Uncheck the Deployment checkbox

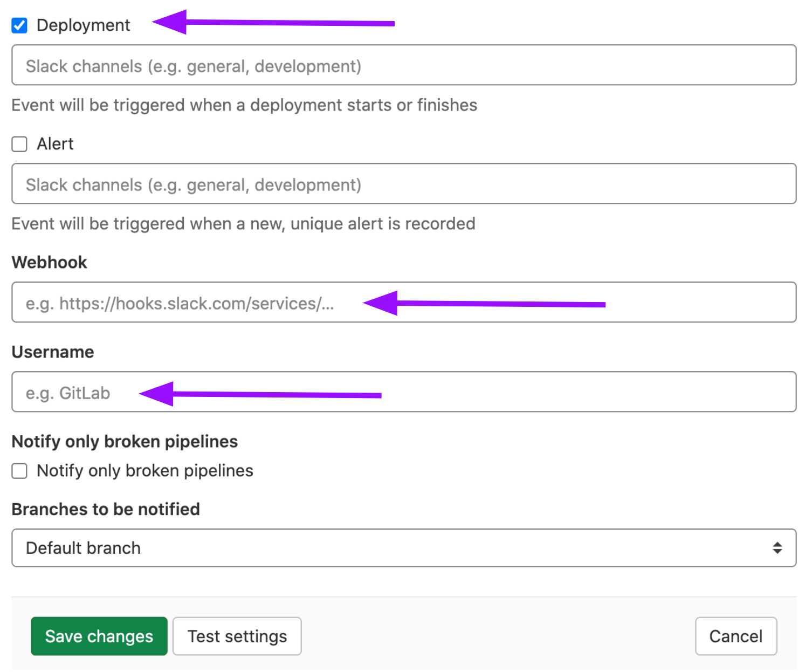tap(19, 25)
